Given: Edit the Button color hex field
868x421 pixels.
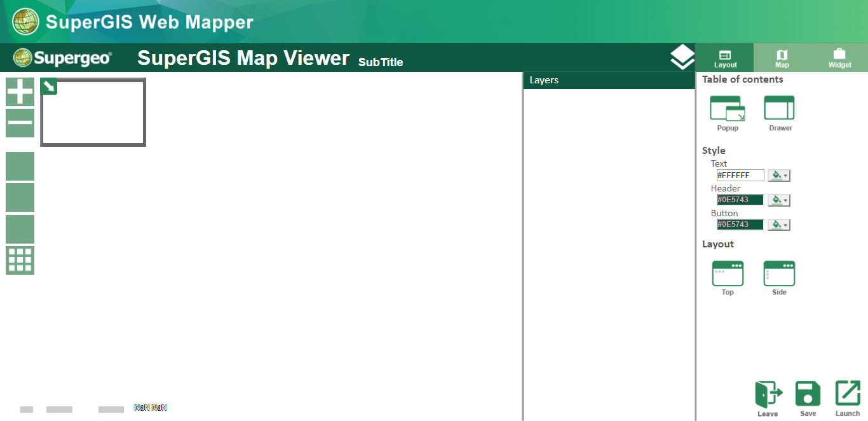Looking at the screenshot, I should [x=740, y=224].
